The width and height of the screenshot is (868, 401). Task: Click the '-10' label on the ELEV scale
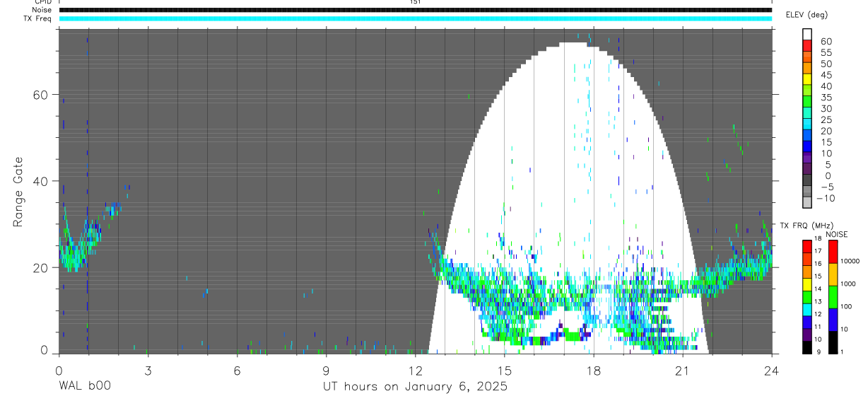click(x=826, y=198)
